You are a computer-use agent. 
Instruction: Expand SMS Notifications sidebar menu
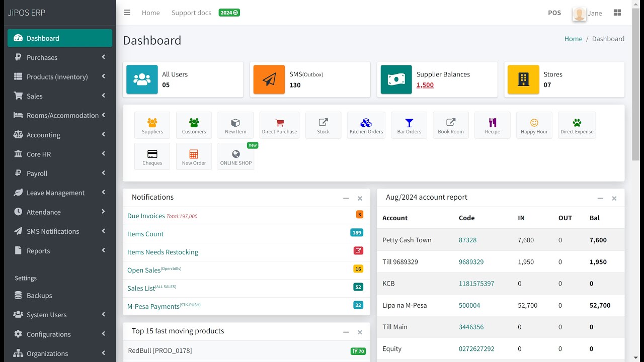coord(60,231)
